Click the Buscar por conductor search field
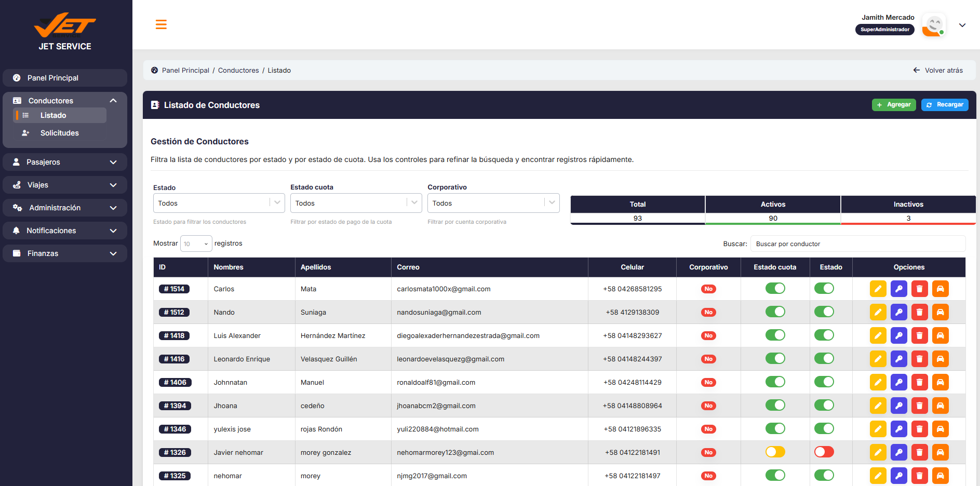980x486 pixels. click(x=858, y=244)
